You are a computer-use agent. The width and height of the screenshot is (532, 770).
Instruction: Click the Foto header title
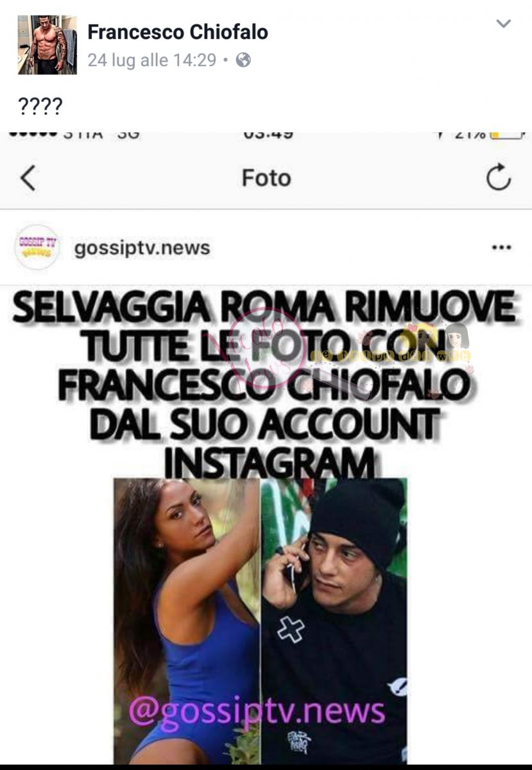(x=266, y=178)
